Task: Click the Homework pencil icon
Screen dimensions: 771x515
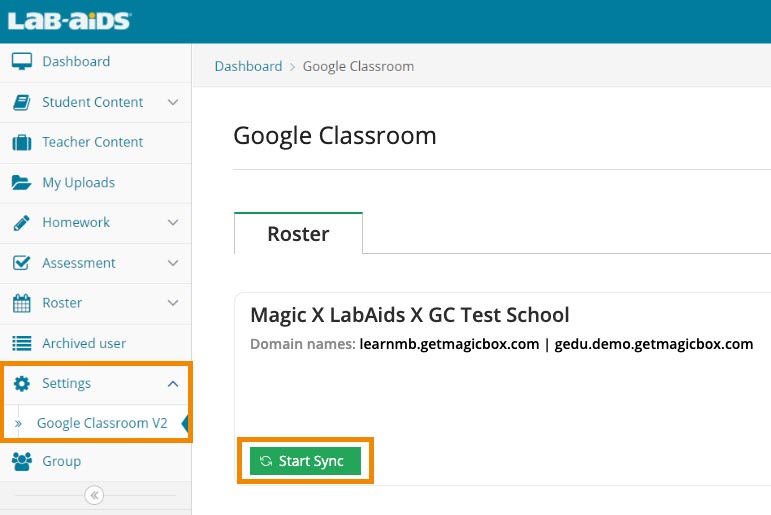Action: coord(21,223)
